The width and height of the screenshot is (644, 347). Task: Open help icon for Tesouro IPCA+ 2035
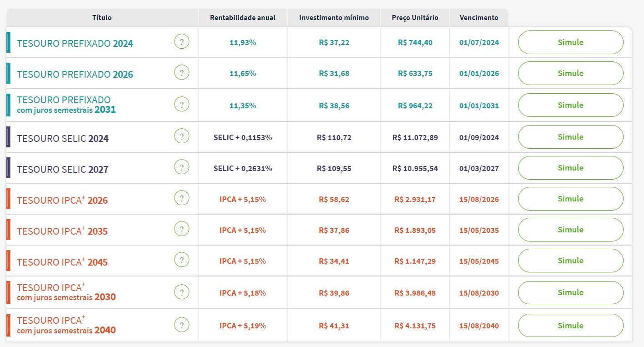pos(181,229)
